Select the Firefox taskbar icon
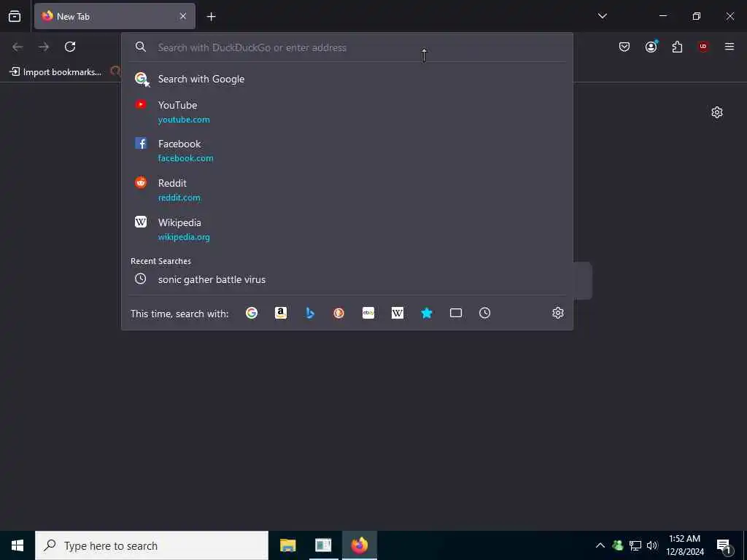Image resolution: width=747 pixels, height=560 pixels. click(x=359, y=545)
